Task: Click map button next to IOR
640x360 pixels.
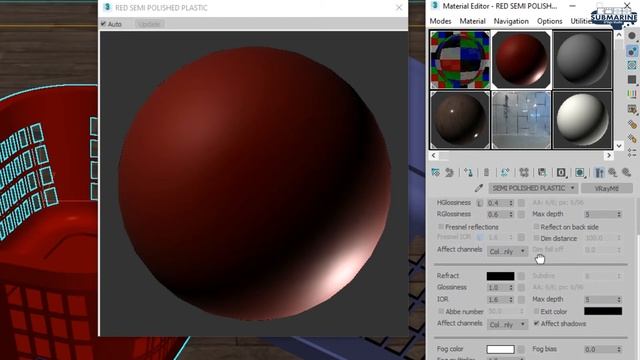Action: tap(521, 300)
